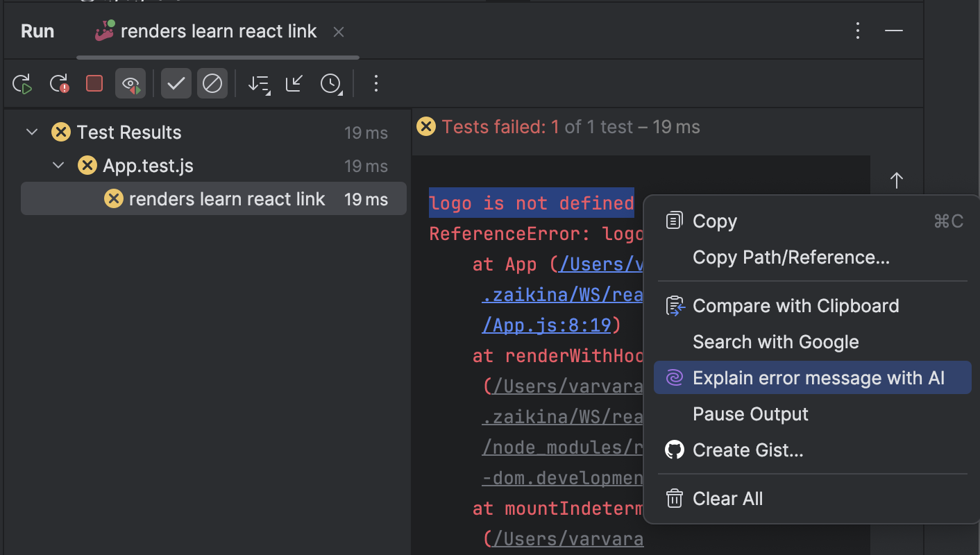Choose Explain error message with AI
980x555 pixels.
pyautogui.click(x=818, y=378)
